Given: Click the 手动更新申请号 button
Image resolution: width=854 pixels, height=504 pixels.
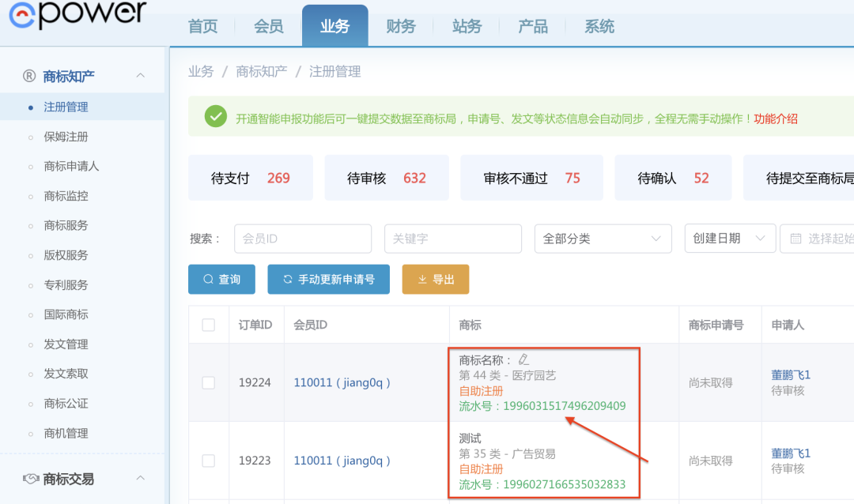Looking at the screenshot, I should [328, 279].
